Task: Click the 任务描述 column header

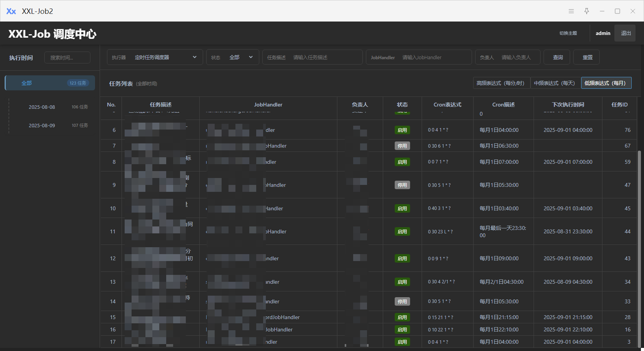Action: [161, 105]
